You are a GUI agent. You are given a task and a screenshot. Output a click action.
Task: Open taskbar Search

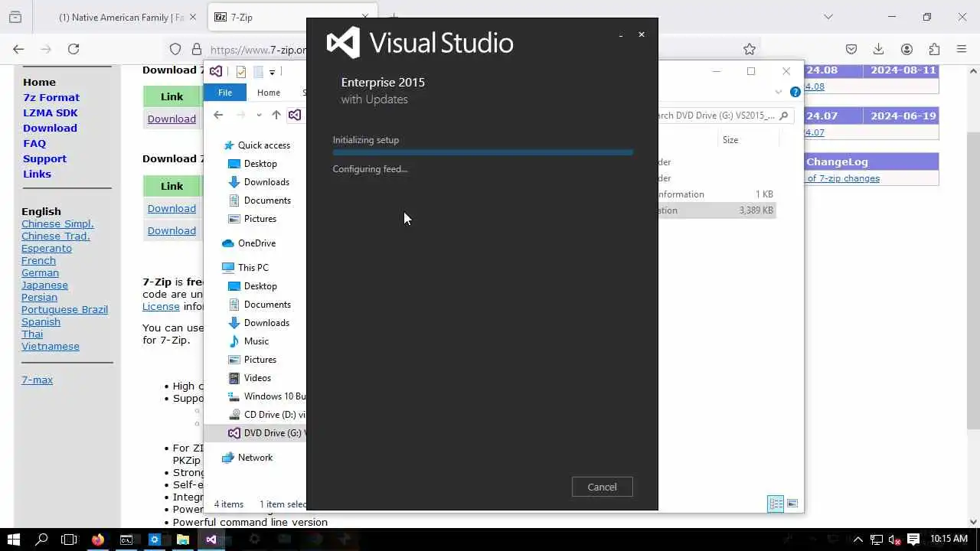point(41,540)
